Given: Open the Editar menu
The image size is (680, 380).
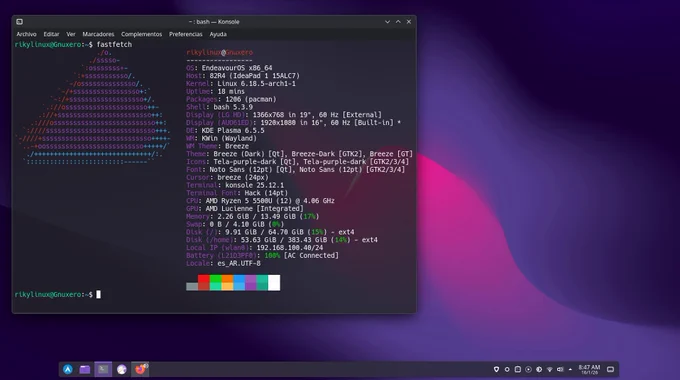Looking at the screenshot, I should pyautogui.click(x=51, y=34).
